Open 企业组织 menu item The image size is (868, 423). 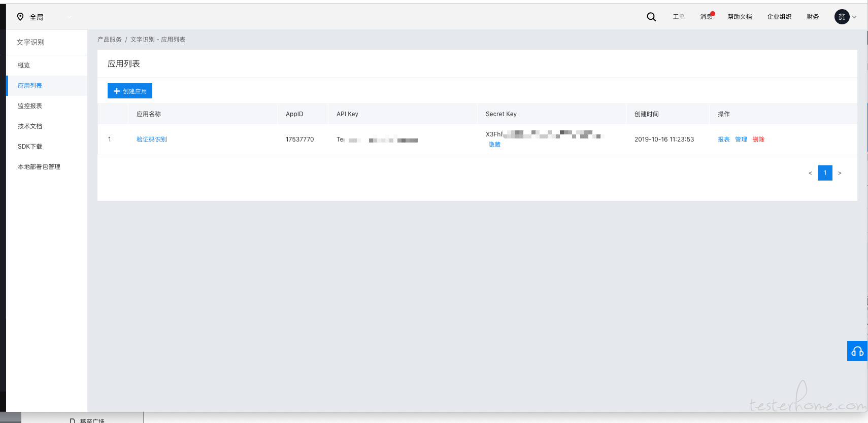(x=779, y=17)
